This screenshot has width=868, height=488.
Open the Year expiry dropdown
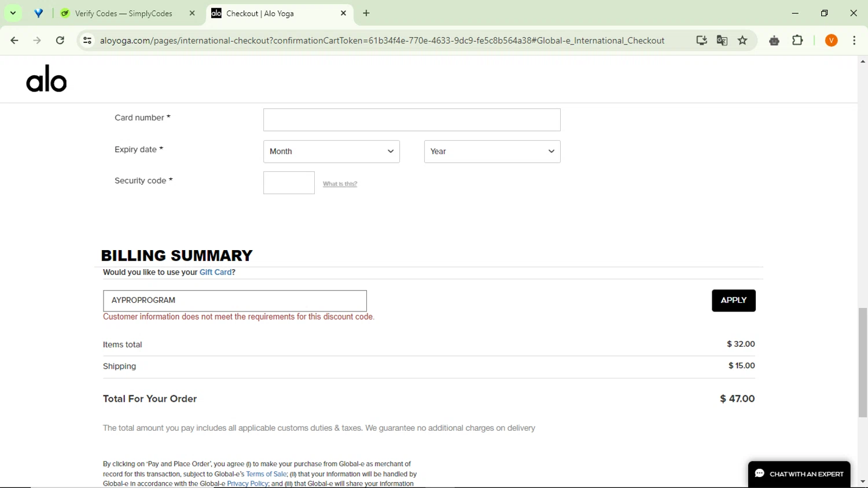point(492,152)
